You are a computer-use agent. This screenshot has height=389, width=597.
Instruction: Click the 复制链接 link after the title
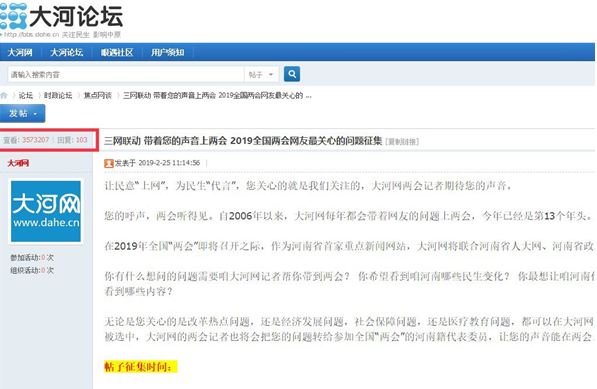click(x=402, y=142)
